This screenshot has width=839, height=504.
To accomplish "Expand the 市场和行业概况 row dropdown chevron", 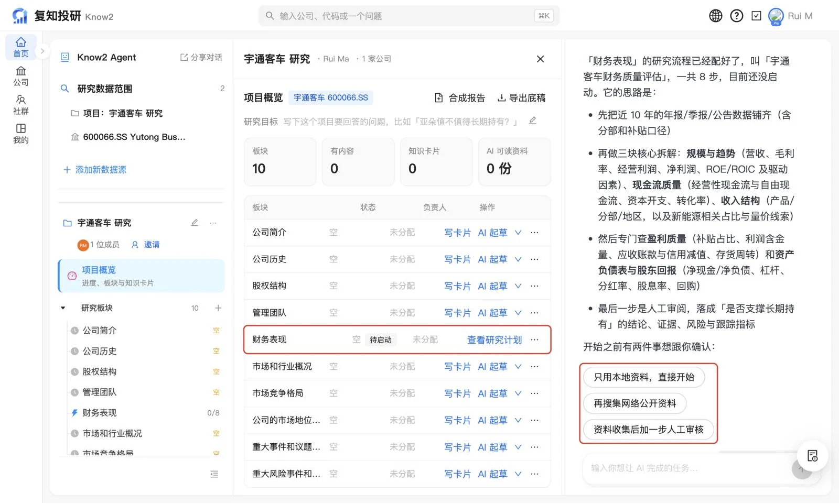I will [x=518, y=367].
